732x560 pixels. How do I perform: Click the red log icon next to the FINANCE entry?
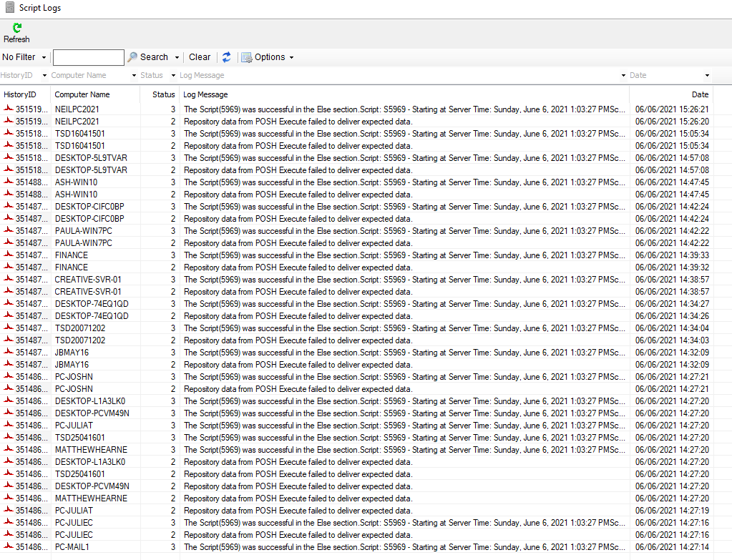pos(7,255)
